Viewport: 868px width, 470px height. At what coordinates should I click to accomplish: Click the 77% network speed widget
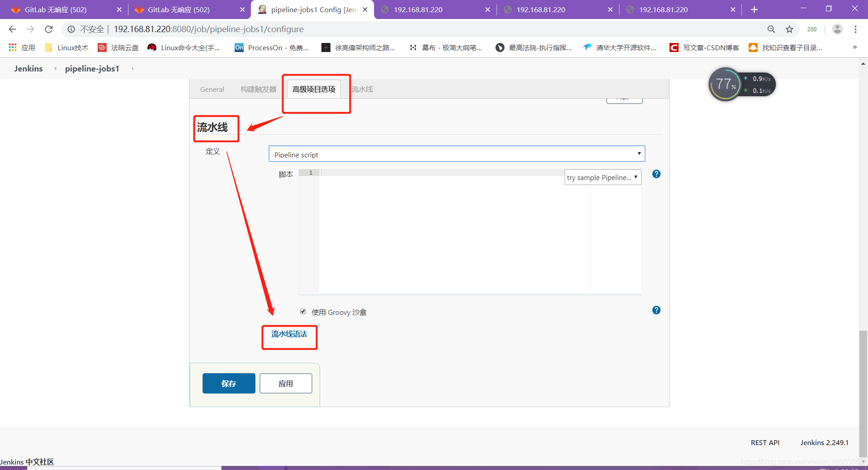(742, 84)
